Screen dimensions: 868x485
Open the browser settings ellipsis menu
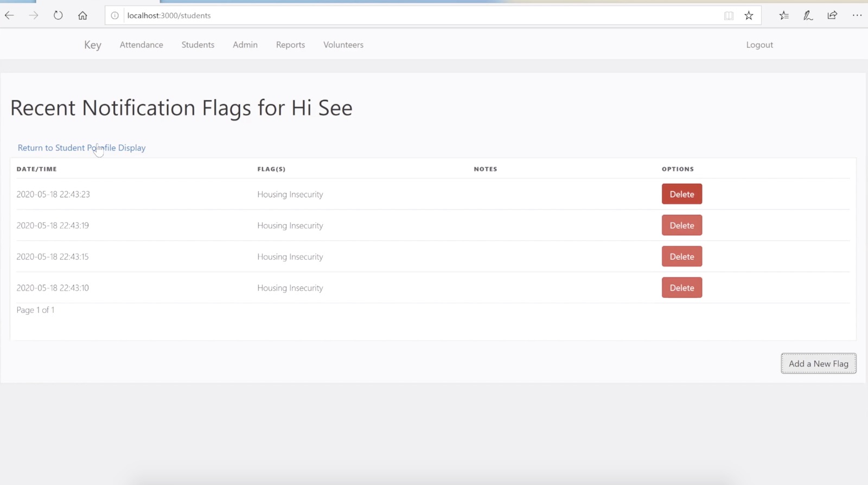[857, 15]
